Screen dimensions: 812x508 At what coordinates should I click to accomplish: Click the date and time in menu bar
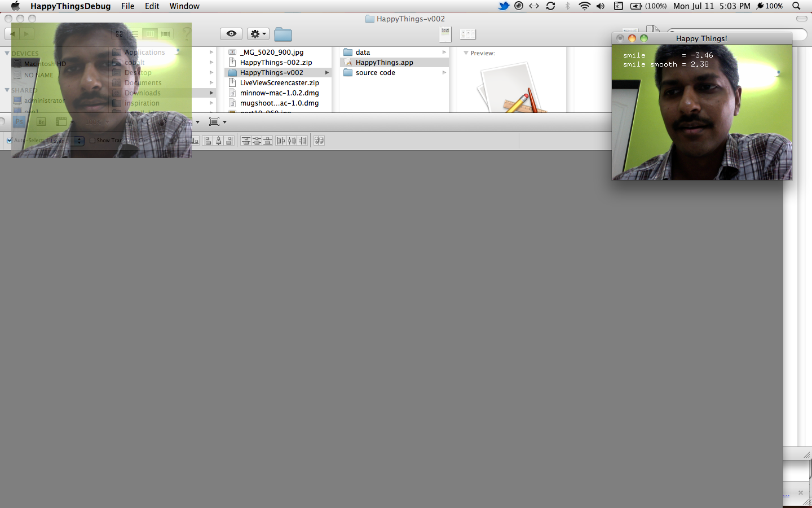[712, 6]
